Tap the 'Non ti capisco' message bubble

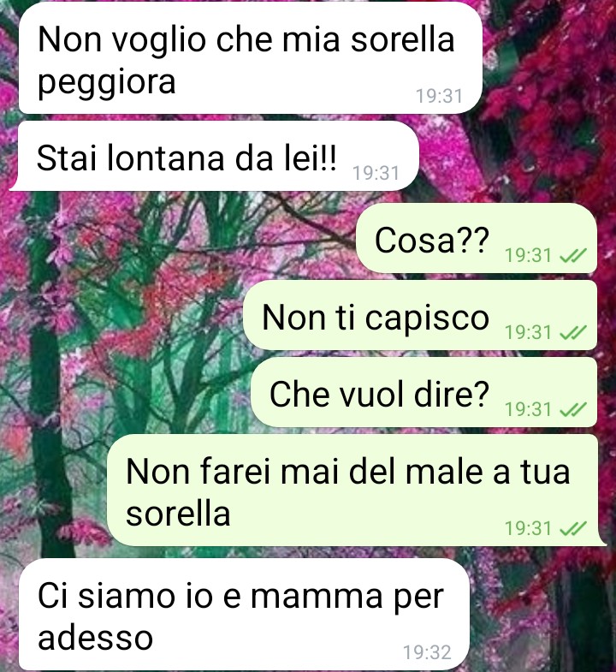(x=420, y=315)
